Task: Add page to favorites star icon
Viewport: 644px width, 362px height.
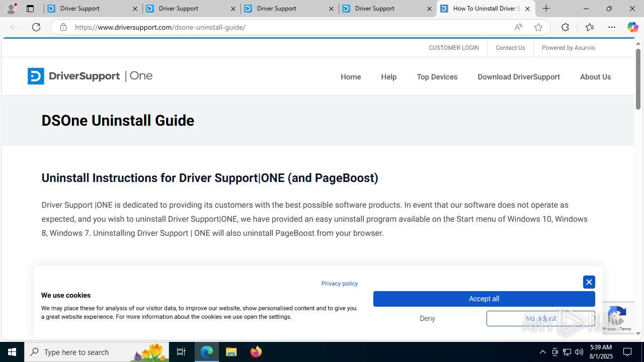Action: coord(538,27)
